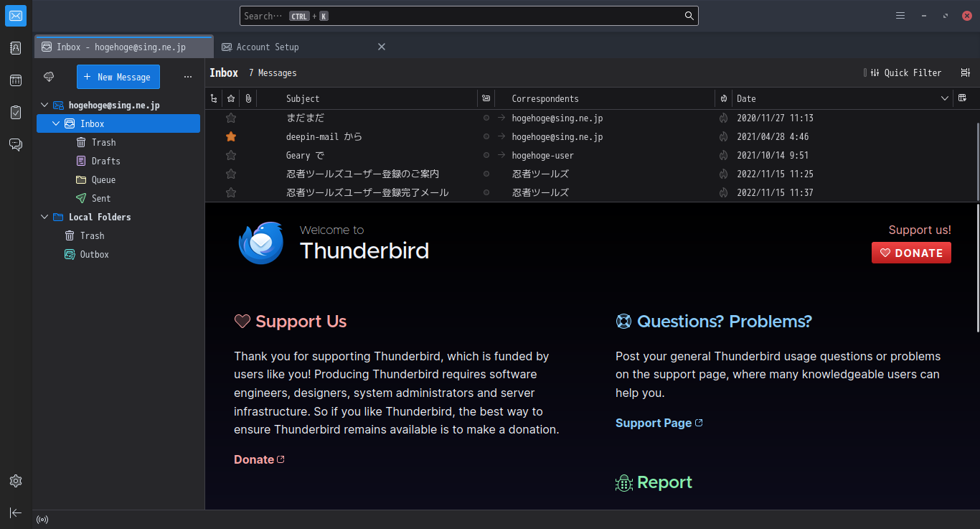This screenshot has height=529, width=980.
Task: Unstar the deepin-mail から message
Action: pos(231,136)
